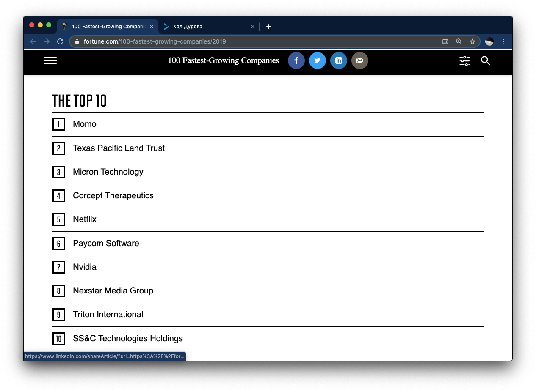Open the Chrome three-dot menu

(x=503, y=41)
